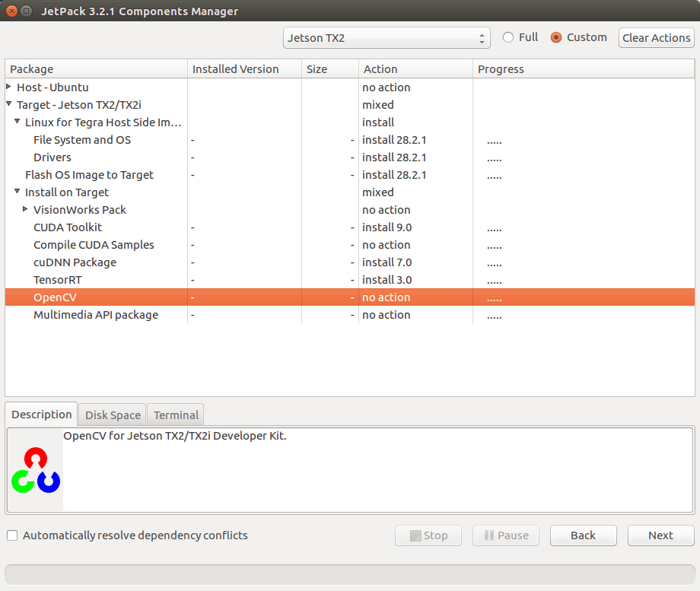Select the Multimedia API package row

click(96, 315)
